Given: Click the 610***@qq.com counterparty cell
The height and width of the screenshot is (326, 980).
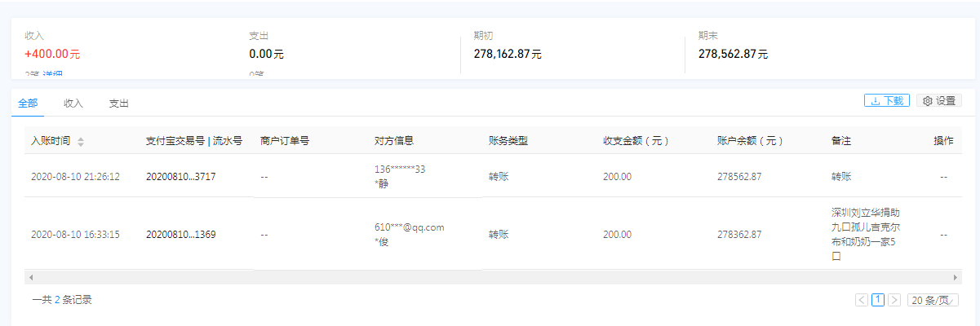Looking at the screenshot, I should [x=409, y=227].
